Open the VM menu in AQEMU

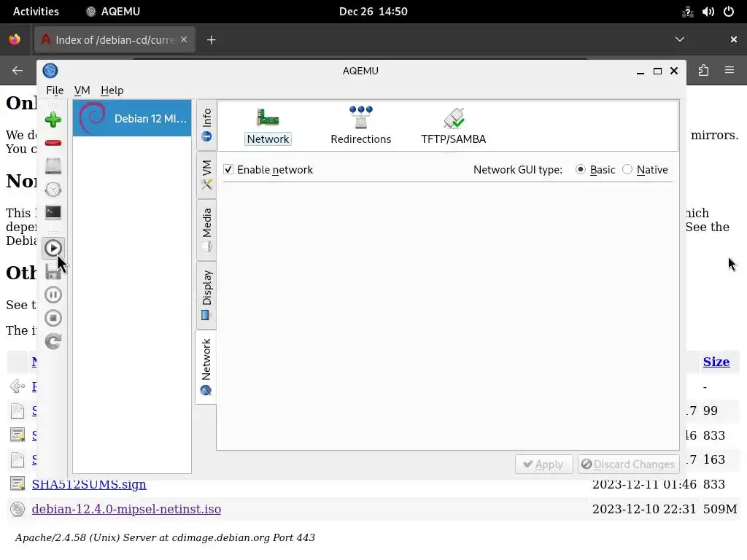coord(82,90)
